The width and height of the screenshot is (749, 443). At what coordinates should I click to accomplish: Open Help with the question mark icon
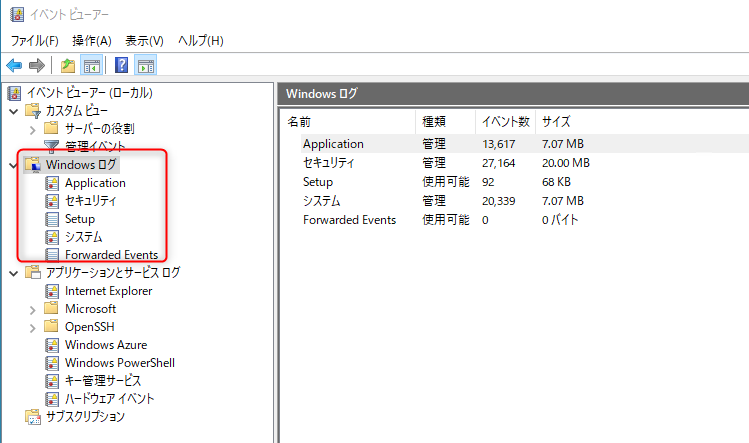(x=122, y=65)
